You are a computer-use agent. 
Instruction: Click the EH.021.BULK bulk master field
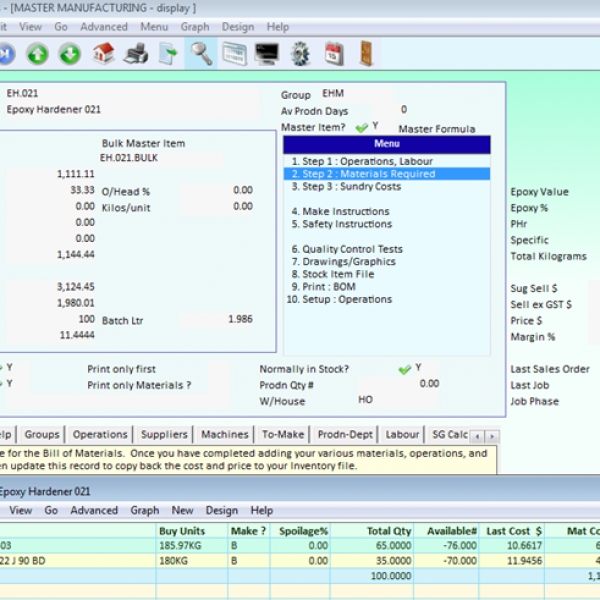[x=161, y=158]
